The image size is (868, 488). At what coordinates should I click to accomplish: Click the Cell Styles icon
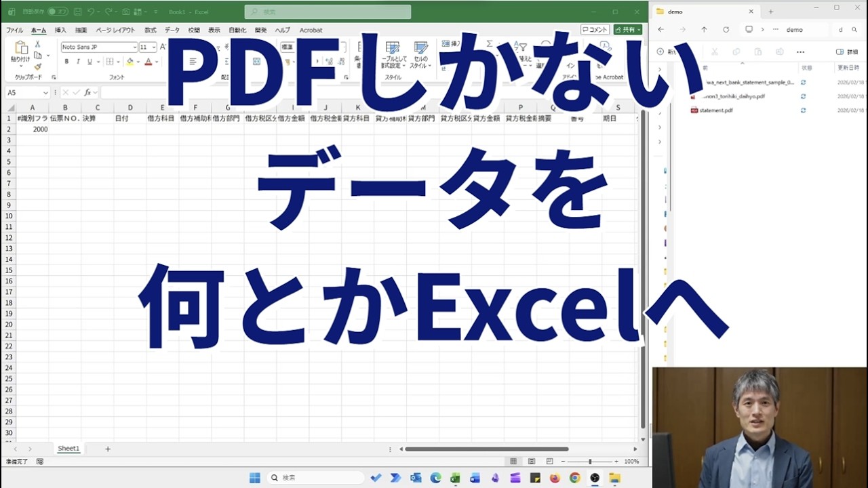(421, 49)
